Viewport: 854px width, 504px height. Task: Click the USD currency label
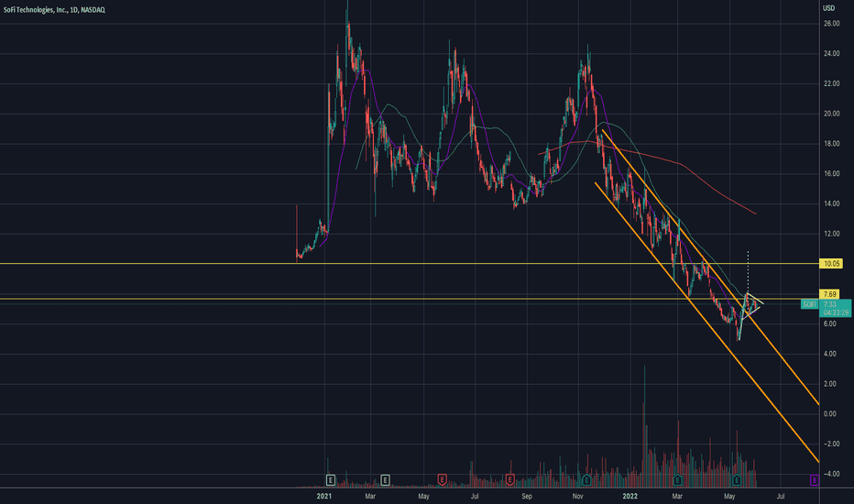[x=828, y=7]
